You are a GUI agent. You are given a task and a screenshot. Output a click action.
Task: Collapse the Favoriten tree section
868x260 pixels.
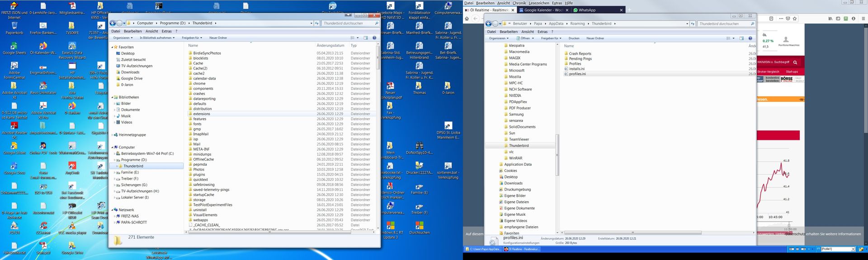(113, 47)
